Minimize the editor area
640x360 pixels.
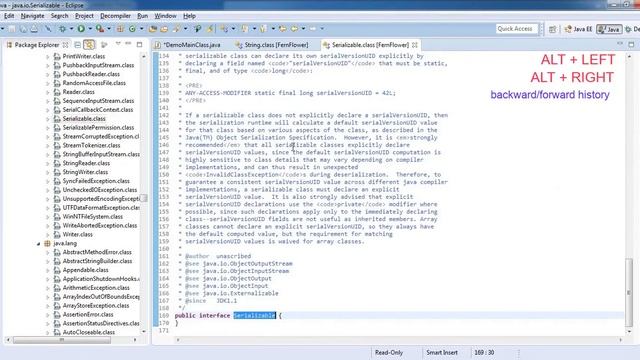[x=620, y=43]
